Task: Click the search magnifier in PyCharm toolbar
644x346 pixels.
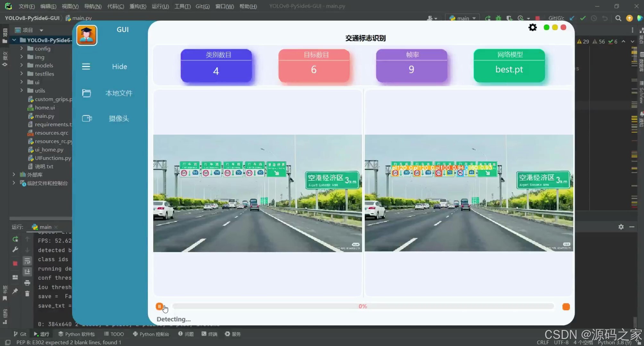Action: pyautogui.click(x=618, y=18)
